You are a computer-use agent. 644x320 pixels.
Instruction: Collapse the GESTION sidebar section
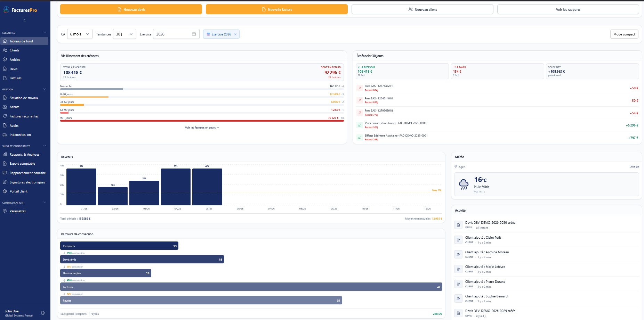pyautogui.click(x=45, y=89)
